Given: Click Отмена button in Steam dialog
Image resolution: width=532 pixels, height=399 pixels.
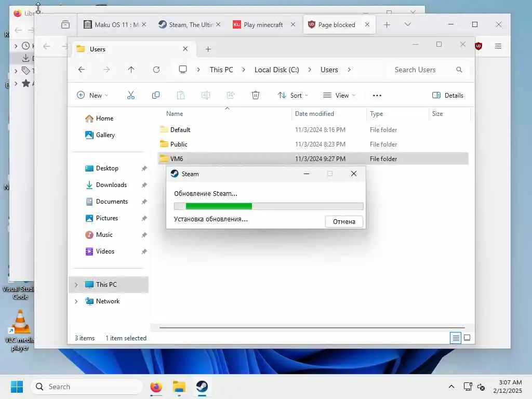Looking at the screenshot, I should 344,221.
